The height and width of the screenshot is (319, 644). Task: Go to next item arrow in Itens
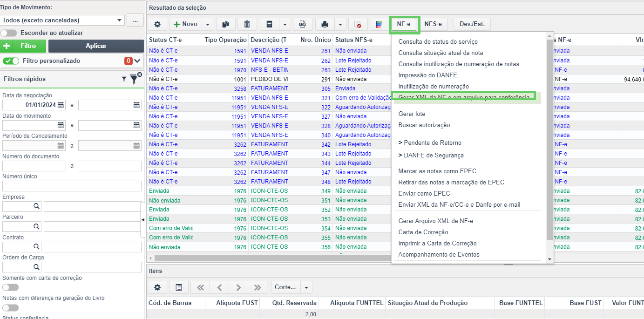(238, 287)
